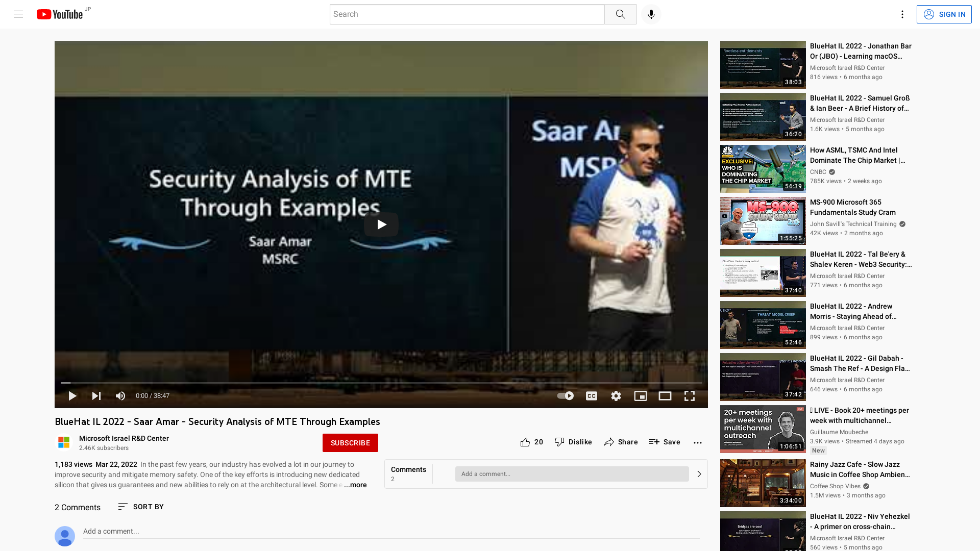Switch to theater mode
980x551 pixels.
[x=665, y=396]
